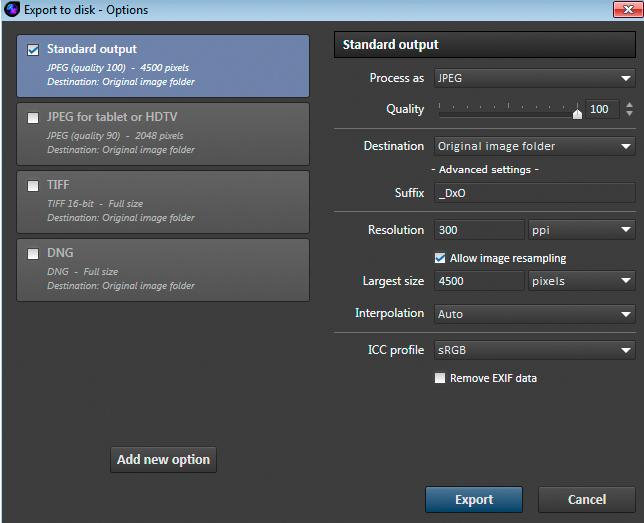Screen dimensions: 644x523
Task: Click the Quality slider handle
Action: tap(577, 113)
